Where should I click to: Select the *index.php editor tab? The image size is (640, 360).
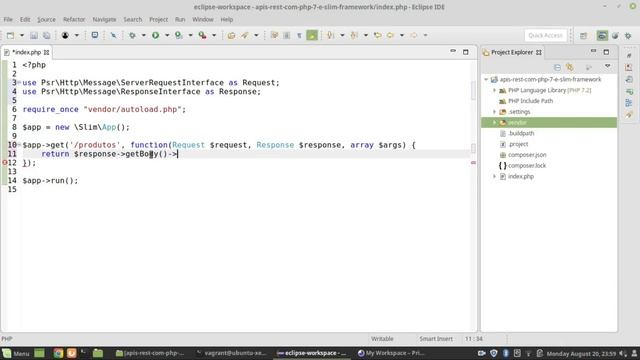pos(27,52)
